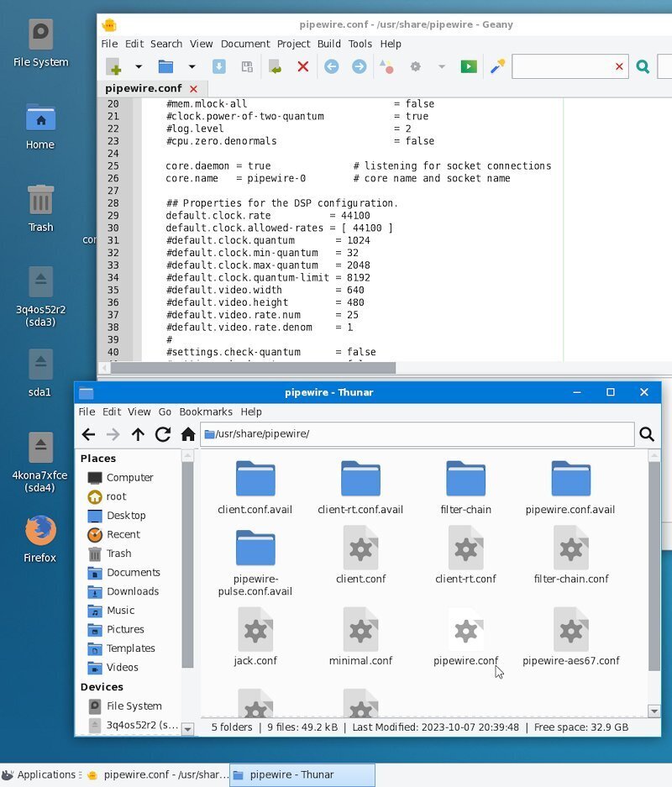
Task: Clear the Geany search field
Action: point(619,66)
